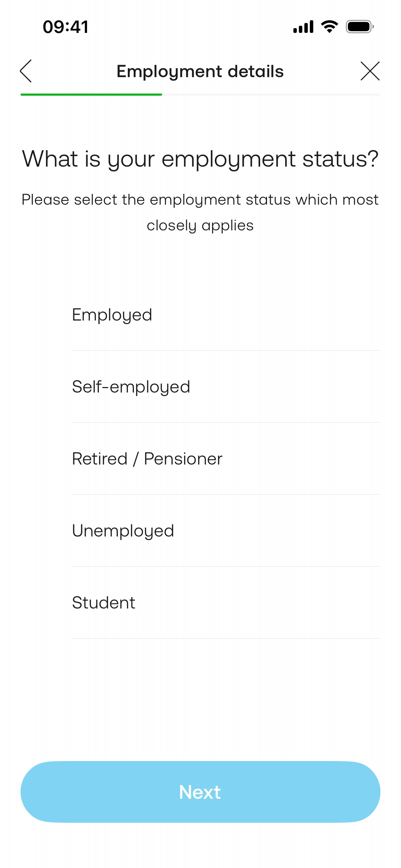Tap the 'closely applies' text line
The height and width of the screenshot is (868, 401).
200,226
